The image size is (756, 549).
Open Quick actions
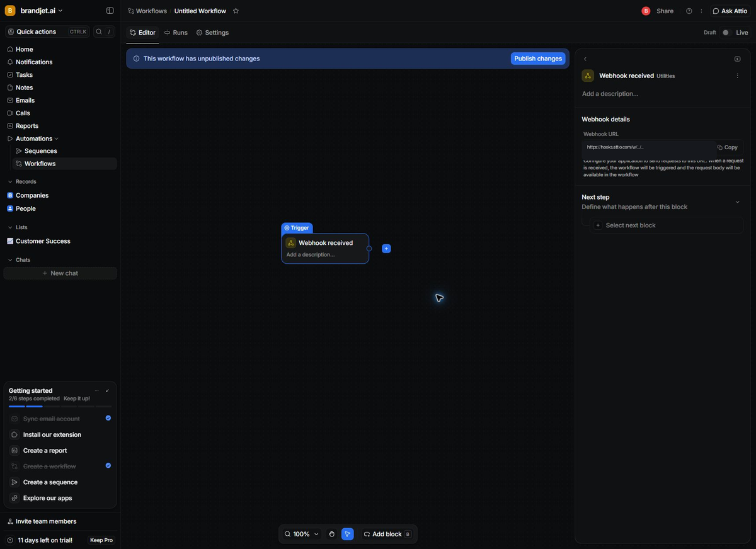click(x=48, y=31)
